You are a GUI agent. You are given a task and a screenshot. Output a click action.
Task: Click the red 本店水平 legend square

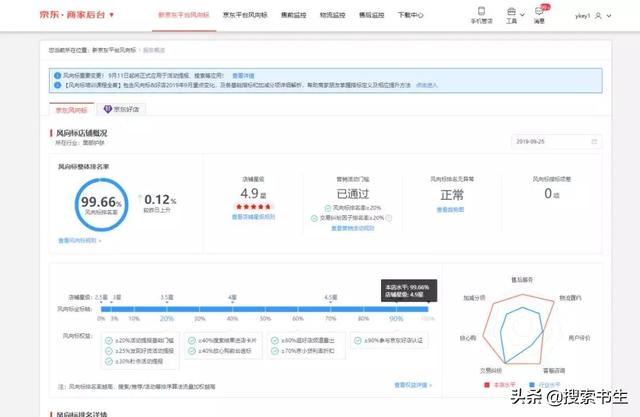tap(487, 384)
